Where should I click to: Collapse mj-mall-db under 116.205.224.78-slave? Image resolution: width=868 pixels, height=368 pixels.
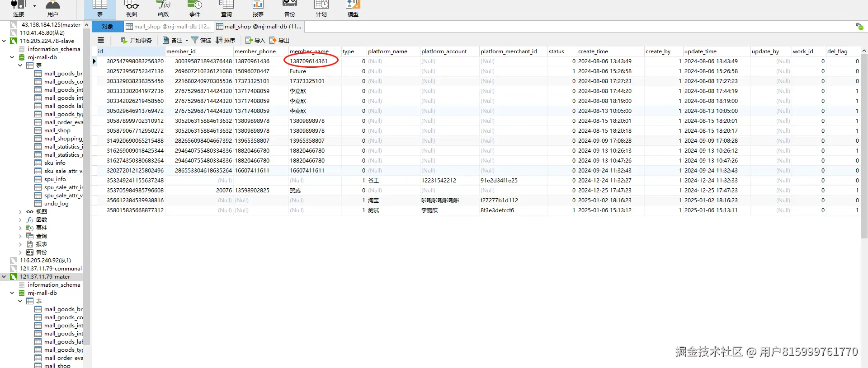pyautogui.click(x=12, y=57)
